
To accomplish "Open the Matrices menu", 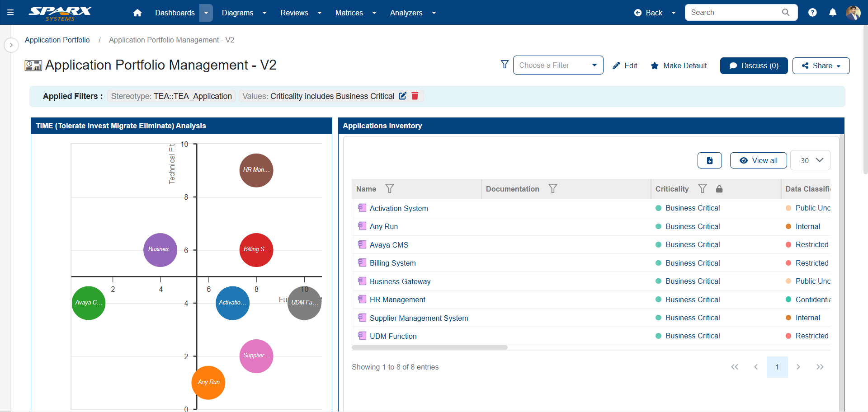I will (x=355, y=13).
